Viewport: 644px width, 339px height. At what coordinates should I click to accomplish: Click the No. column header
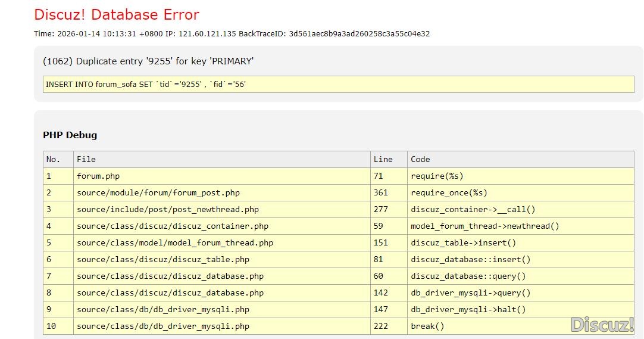coord(54,160)
